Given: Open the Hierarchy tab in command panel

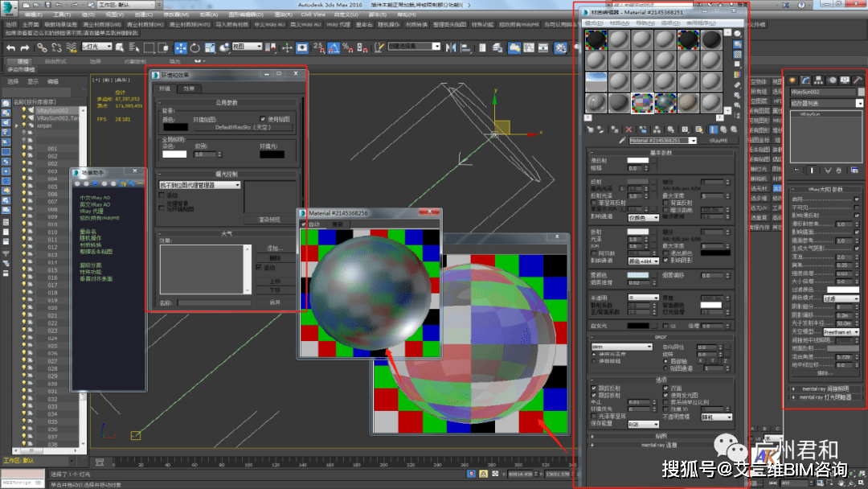Looking at the screenshot, I should tap(819, 80).
